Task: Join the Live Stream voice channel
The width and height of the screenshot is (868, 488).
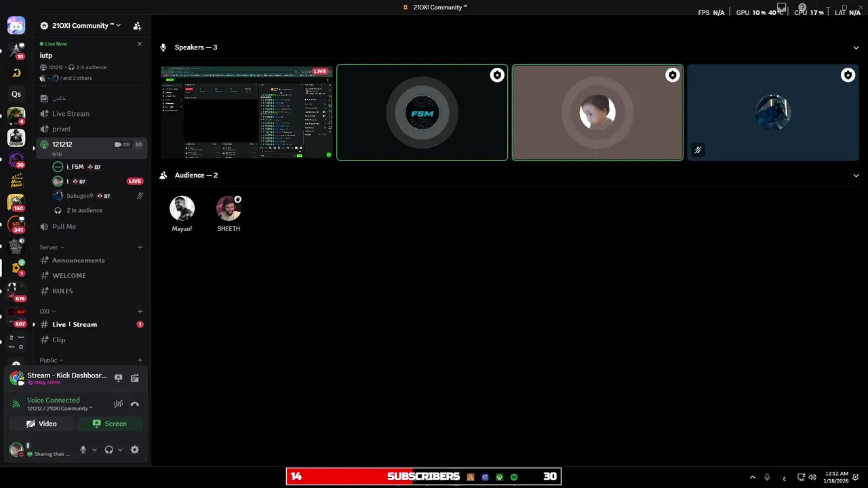Action: click(x=92, y=114)
